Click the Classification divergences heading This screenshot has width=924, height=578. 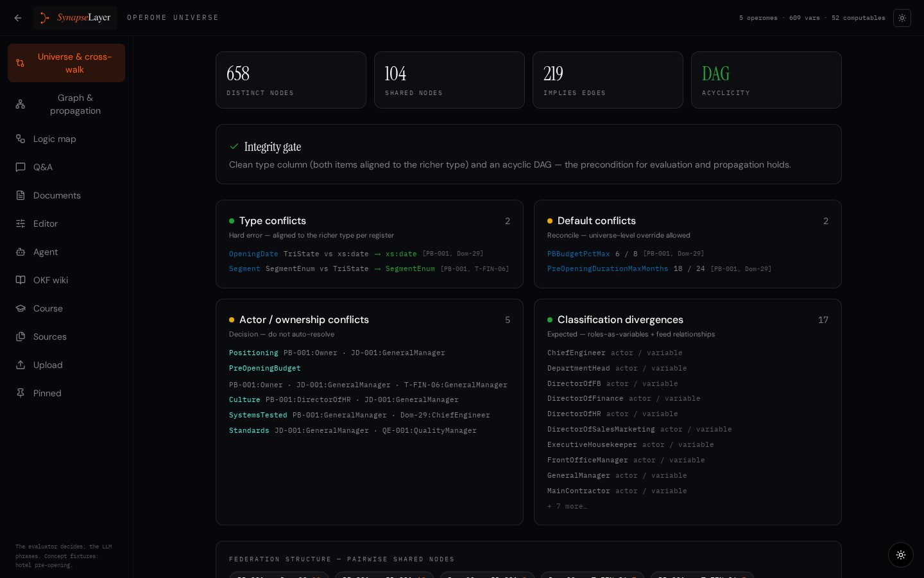click(620, 320)
